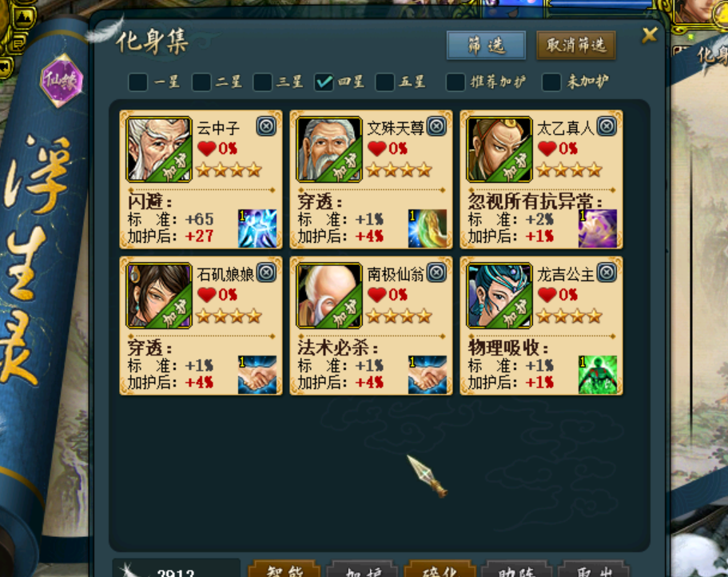Tick the 未加护 filter checkbox

(x=551, y=82)
